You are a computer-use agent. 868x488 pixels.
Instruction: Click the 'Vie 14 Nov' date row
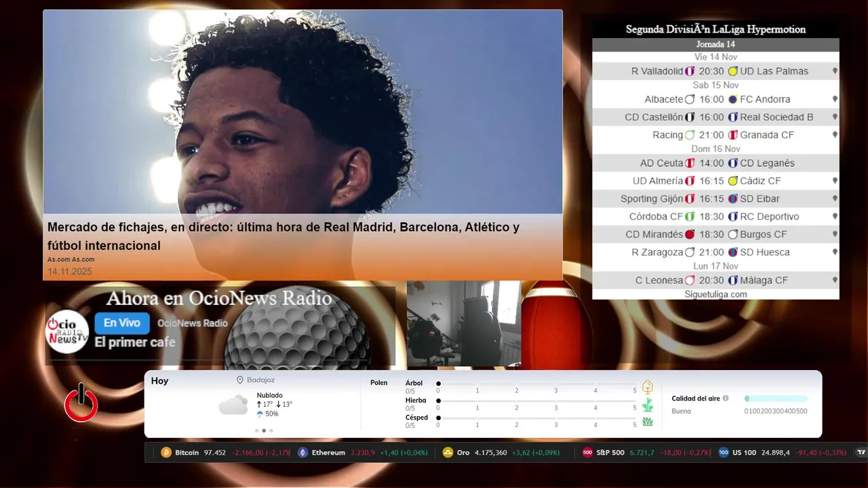(x=715, y=57)
